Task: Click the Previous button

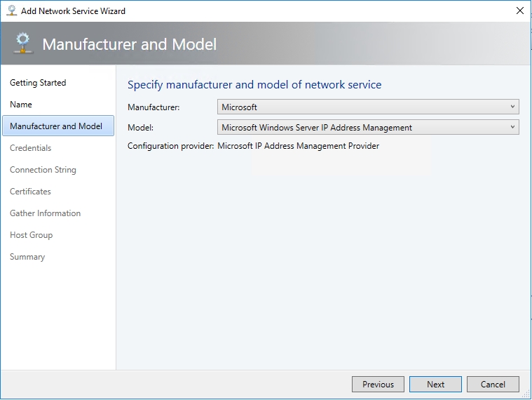Action: (378, 384)
